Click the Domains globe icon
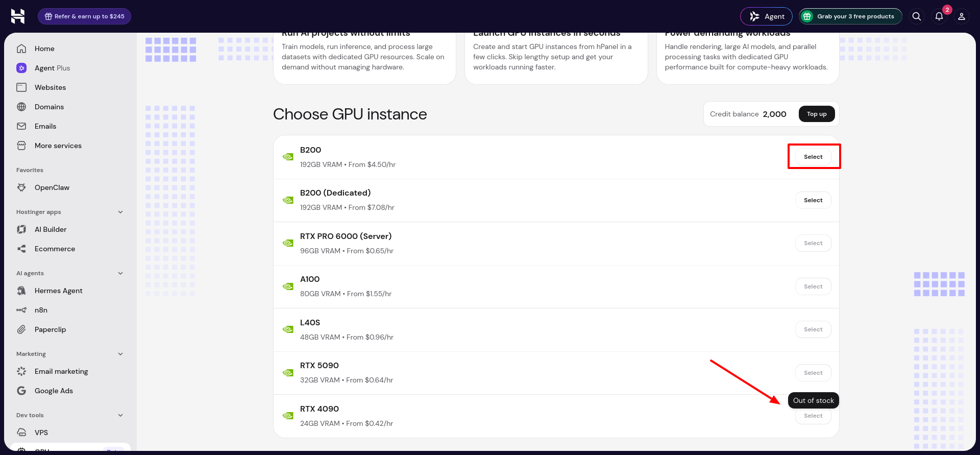Viewport: 980px width, 455px height. (21, 107)
